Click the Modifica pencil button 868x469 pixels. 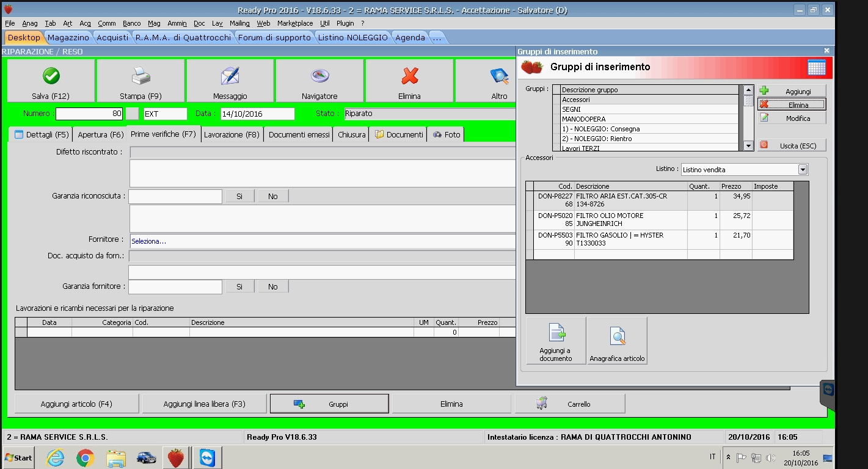(792, 118)
